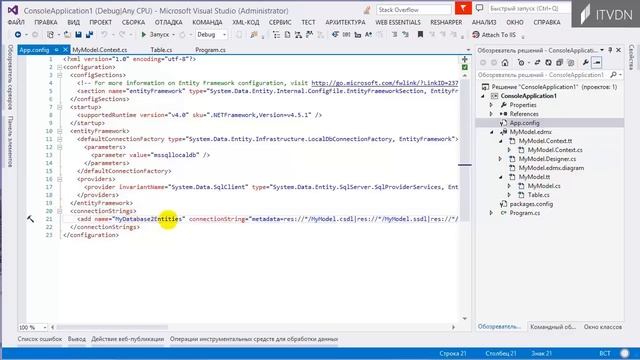Screen dimensions: 640x360
Task: Open the ФАЙЛ menu
Action: point(16,22)
